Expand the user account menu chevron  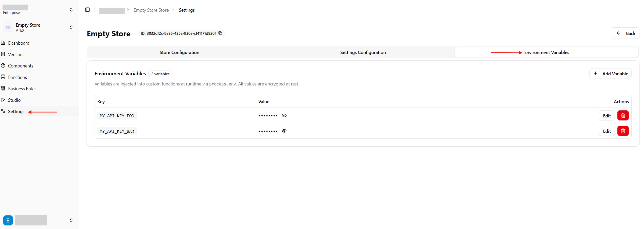[71, 220]
